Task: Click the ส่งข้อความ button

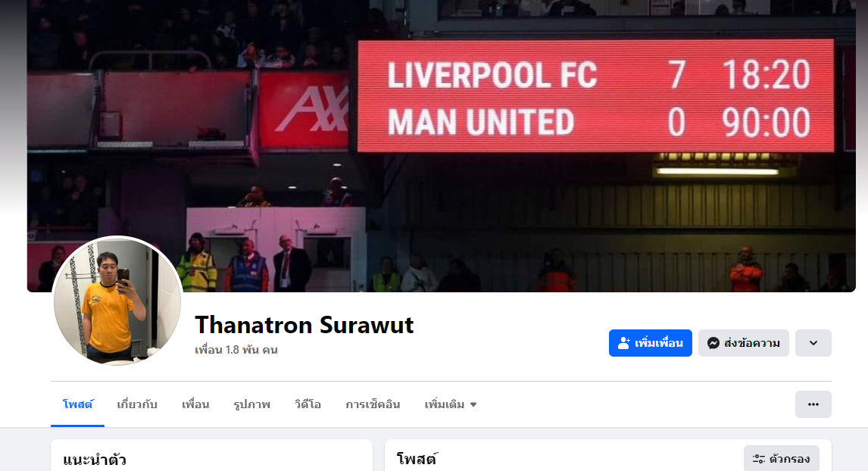Action: coord(744,343)
